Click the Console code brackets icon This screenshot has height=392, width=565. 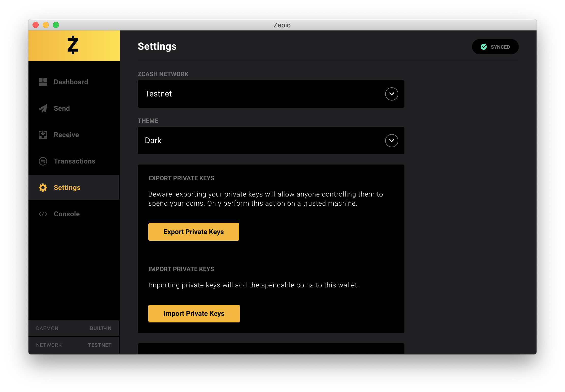43,214
